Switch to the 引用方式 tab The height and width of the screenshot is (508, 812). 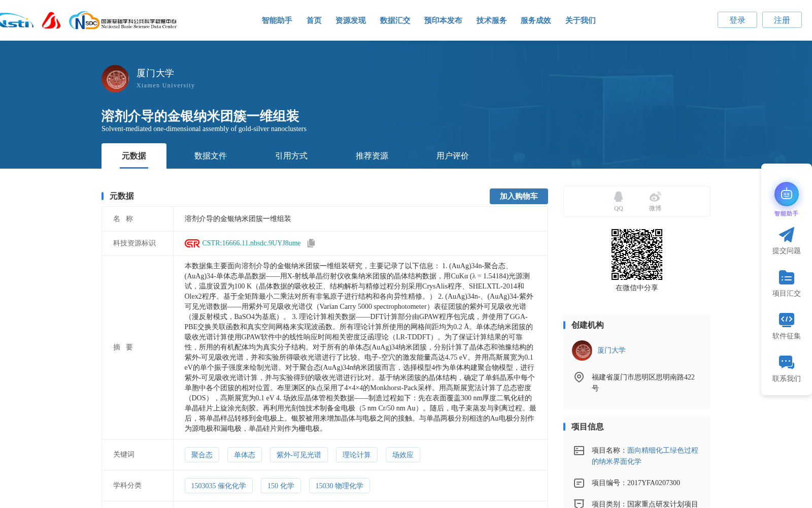point(291,156)
